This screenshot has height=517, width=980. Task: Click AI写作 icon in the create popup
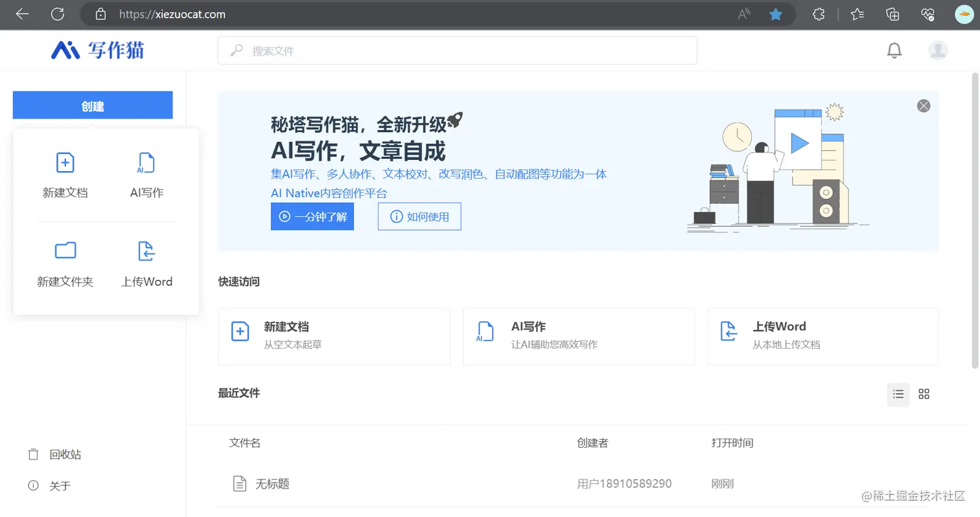click(x=146, y=163)
